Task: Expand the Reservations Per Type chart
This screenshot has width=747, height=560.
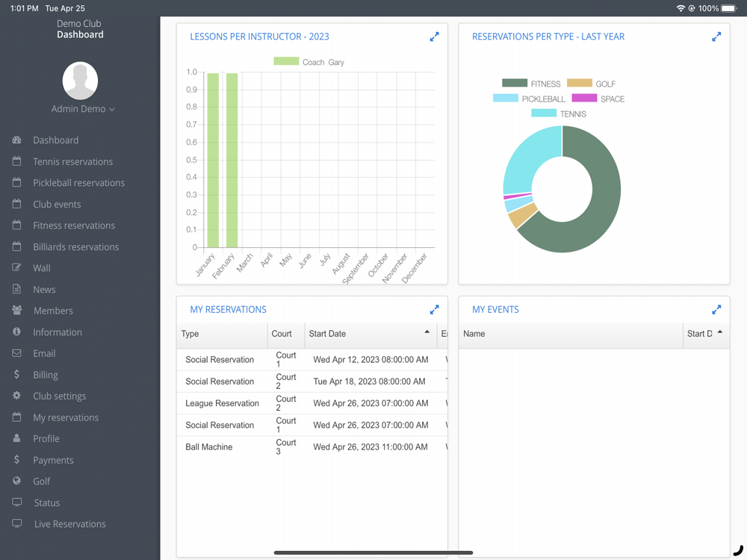Action: coord(716,37)
